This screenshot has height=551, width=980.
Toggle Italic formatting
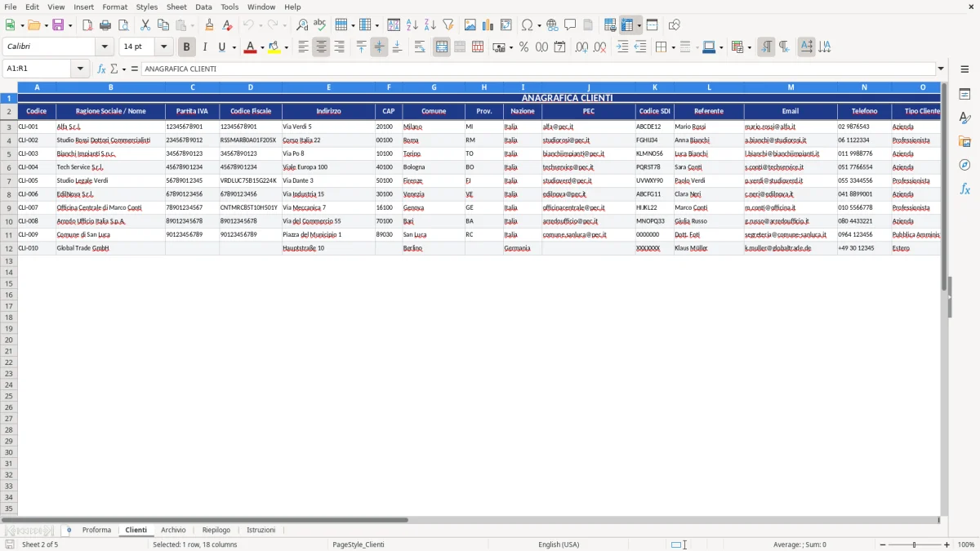pos(204,47)
